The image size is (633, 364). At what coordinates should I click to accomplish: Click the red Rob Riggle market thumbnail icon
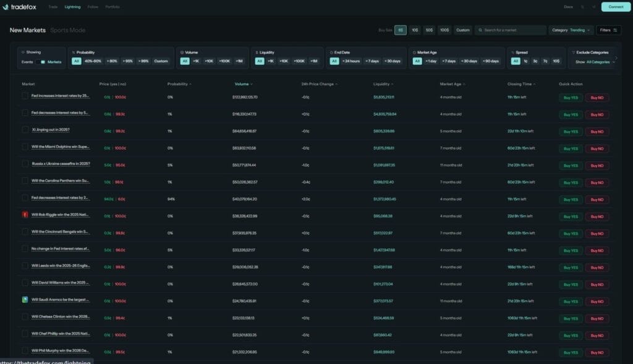coord(25,214)
